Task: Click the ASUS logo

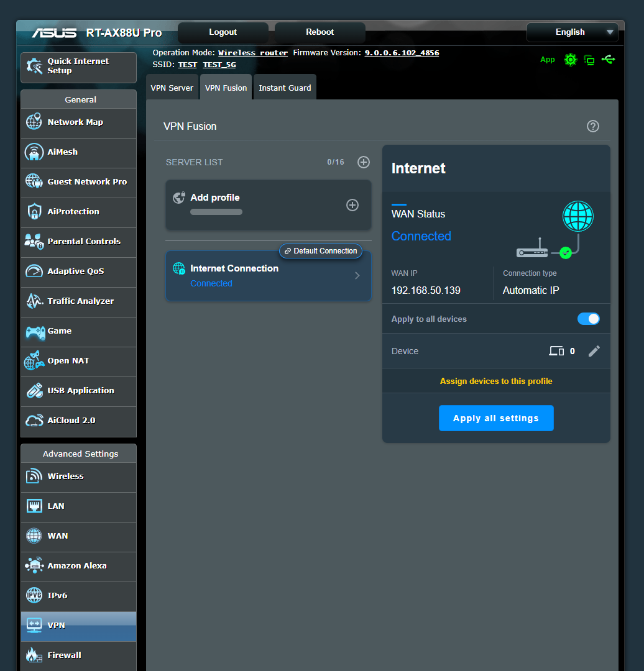Action: coord(54,32)
